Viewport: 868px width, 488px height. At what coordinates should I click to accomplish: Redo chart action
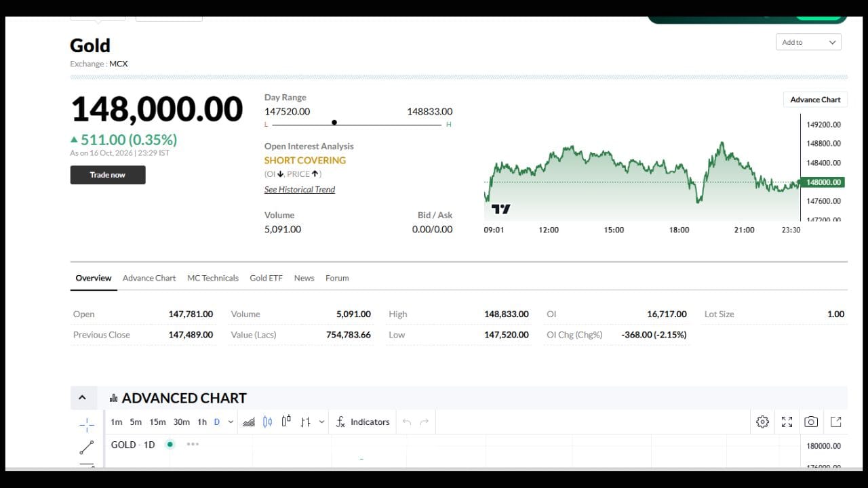click(x=425, y=422)
